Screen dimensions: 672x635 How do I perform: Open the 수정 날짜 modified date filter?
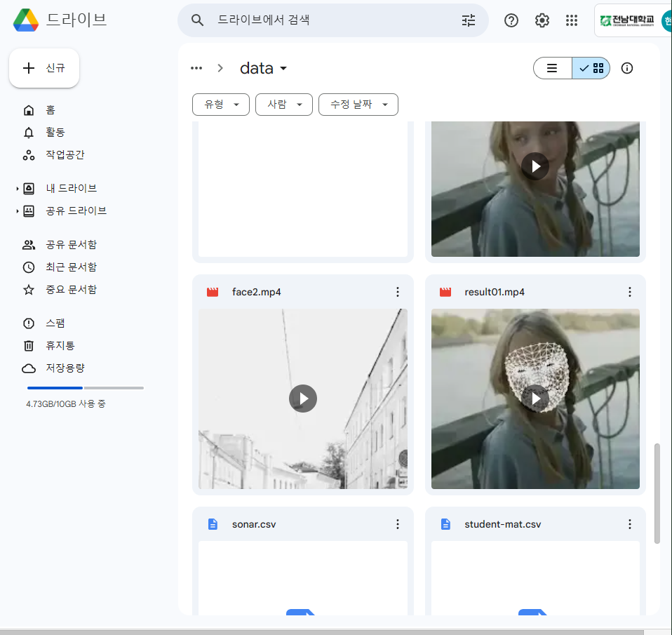pyautogui.click(x=358, y=105)
